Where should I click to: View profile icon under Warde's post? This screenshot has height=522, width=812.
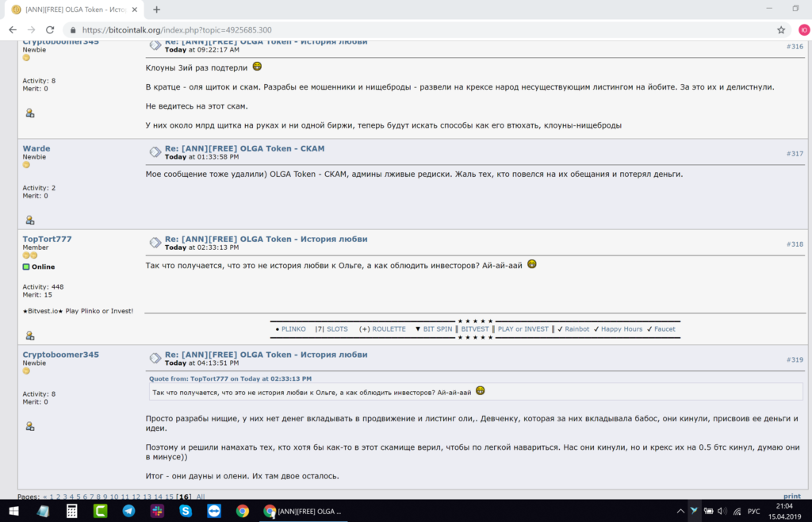30,220
